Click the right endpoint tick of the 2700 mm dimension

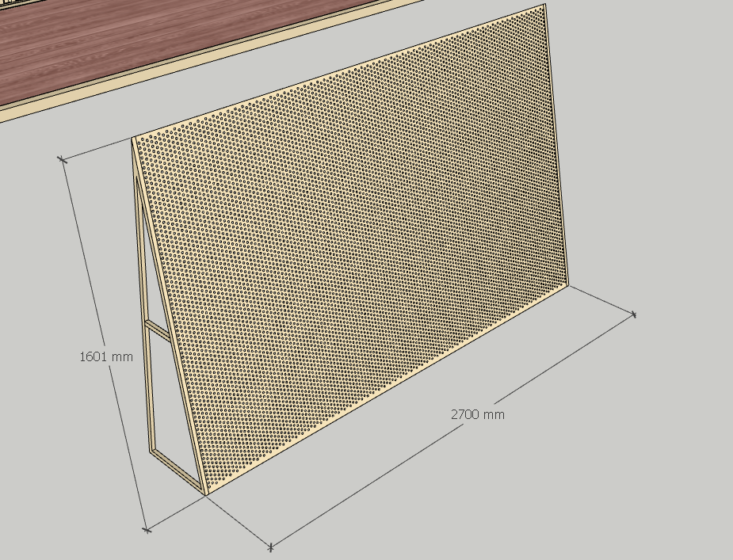click(x=634, y=314)
